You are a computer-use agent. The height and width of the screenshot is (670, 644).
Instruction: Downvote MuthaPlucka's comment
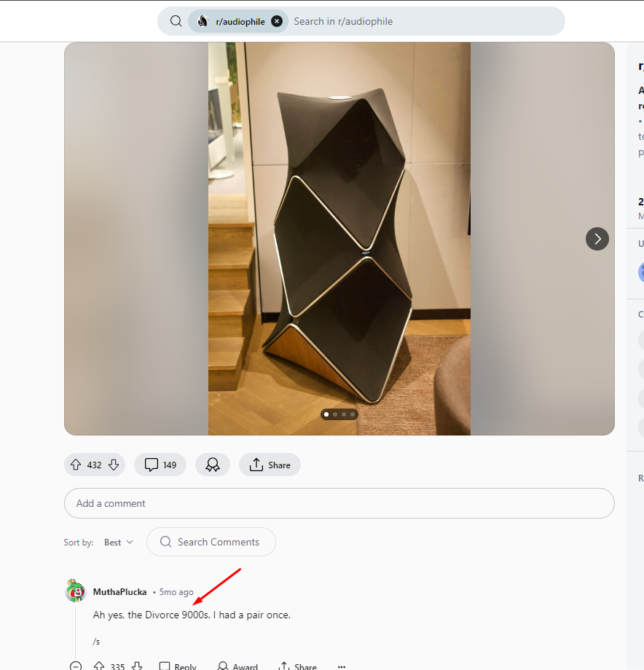click(137, 666)
